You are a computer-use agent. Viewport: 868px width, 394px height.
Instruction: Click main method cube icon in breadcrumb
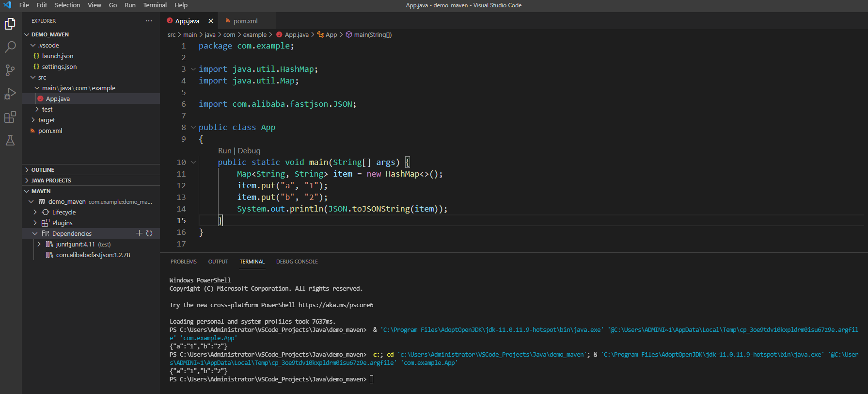pyautogui.click(x=348, y=34)
